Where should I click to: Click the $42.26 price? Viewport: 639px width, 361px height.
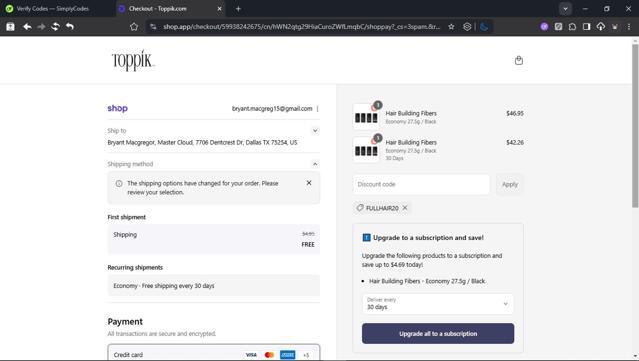[x=515, y=142]
